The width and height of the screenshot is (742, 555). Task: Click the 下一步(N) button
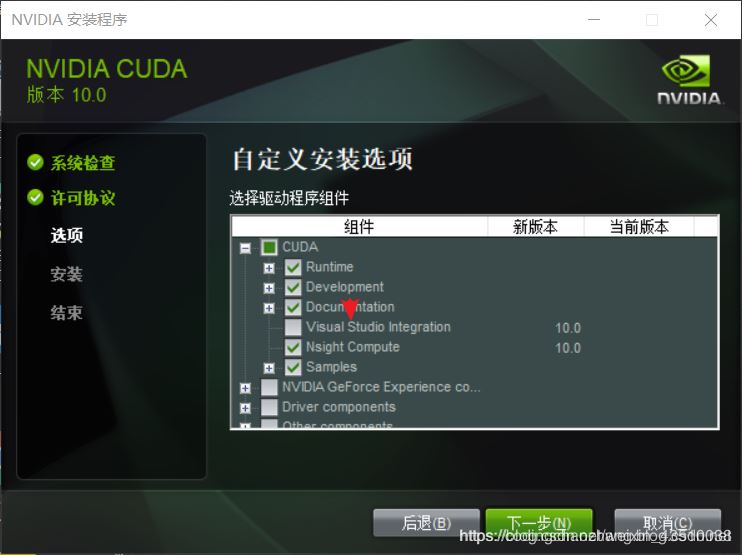click(539, 523)
